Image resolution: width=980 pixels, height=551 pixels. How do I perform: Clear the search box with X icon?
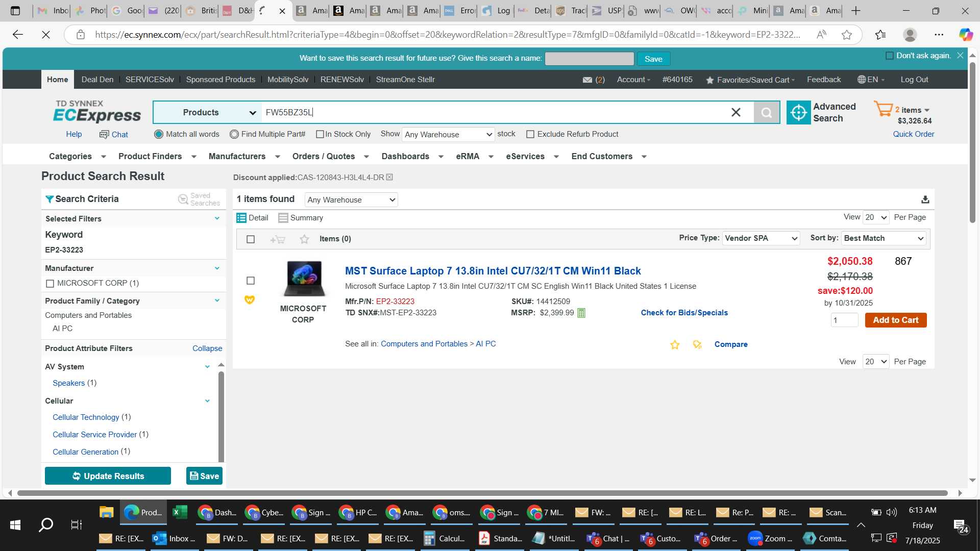point(736,112)
